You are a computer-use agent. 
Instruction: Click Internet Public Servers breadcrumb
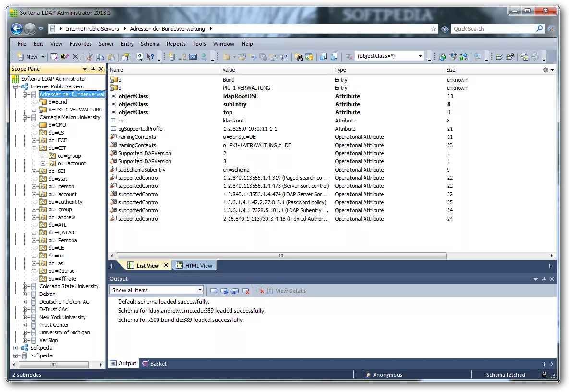92,29
